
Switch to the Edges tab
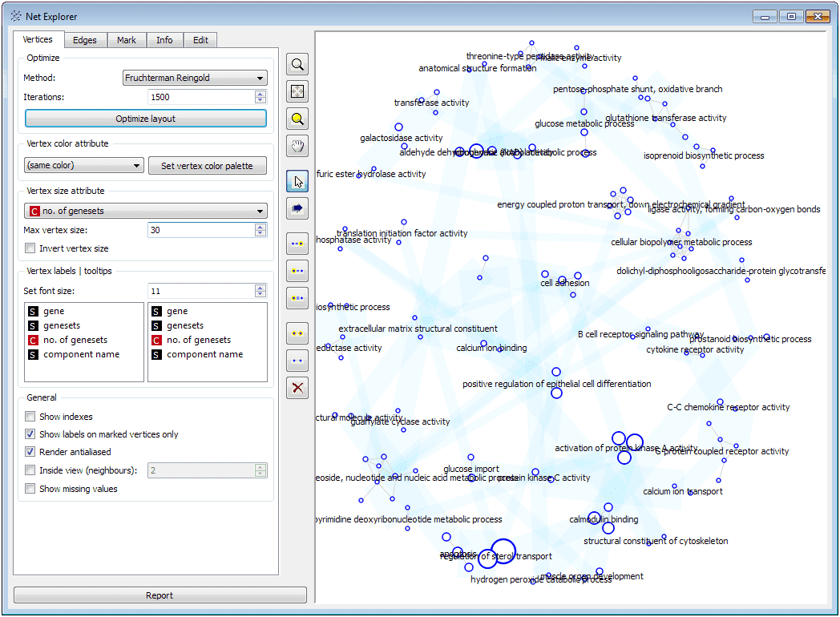(x=85, y=39)
